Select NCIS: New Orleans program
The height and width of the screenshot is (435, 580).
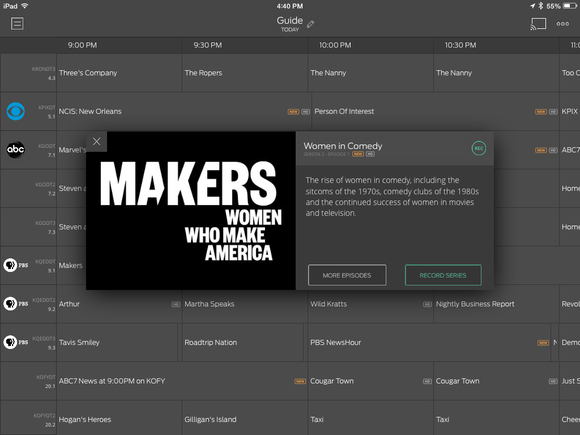point(184,111)
